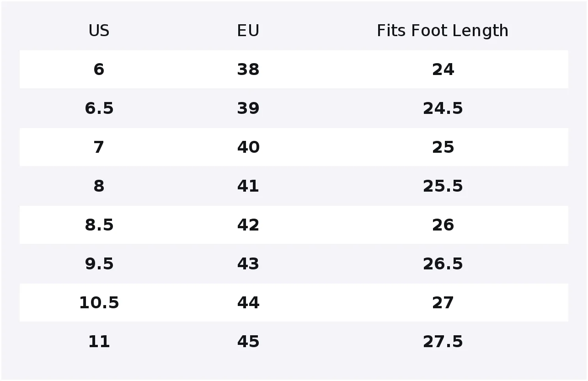Click foot length 25.5 value
The image size is (588, 381).
(x=443, y=186)
